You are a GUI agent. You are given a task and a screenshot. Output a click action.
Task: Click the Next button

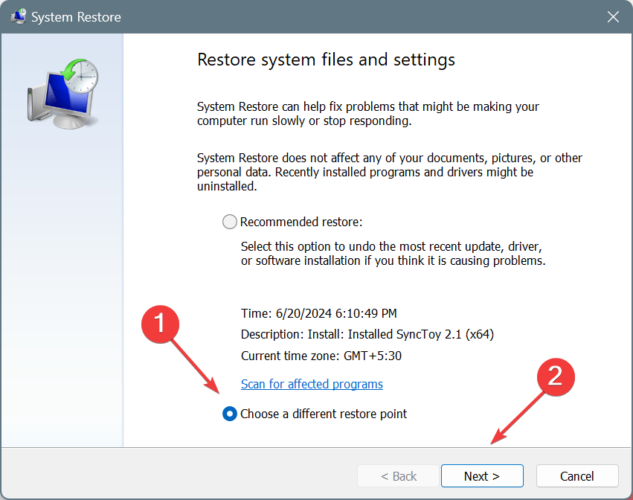pyautogui.click(x=482, y=476)
